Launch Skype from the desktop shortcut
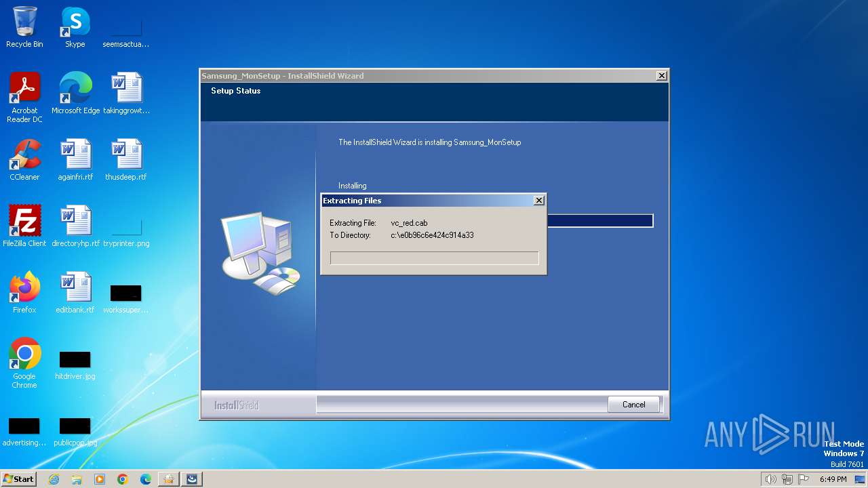The image size is (868, 488). (x=75, y=27)
